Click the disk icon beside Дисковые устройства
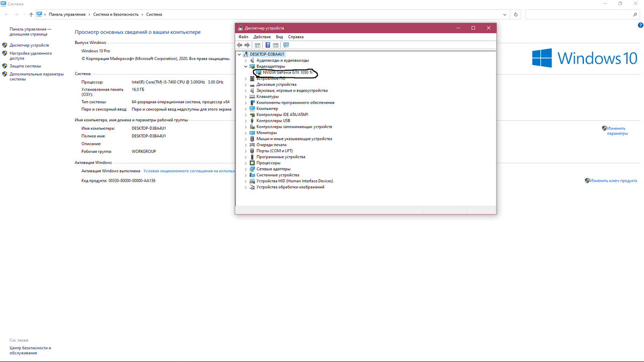This screenshot has height=362, width=644. (x=253, y=84)
